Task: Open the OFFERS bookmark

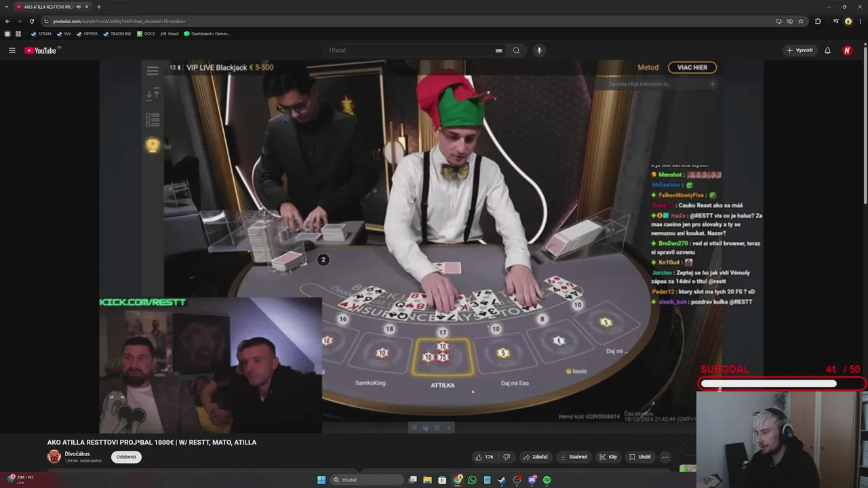Action: [87, 33]
